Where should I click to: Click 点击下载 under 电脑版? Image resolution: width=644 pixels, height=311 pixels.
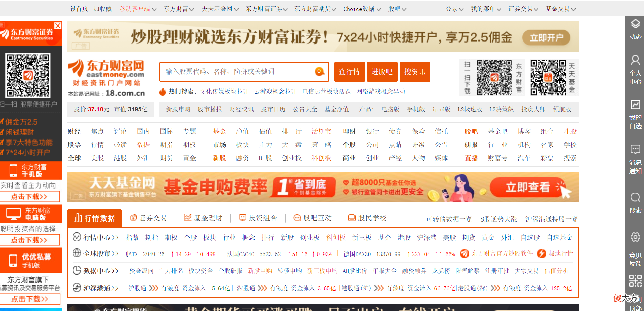point(29,240)
